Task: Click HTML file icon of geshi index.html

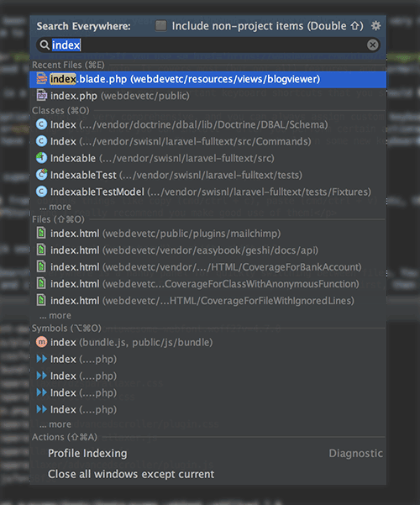Action: (x=41, y=250)
